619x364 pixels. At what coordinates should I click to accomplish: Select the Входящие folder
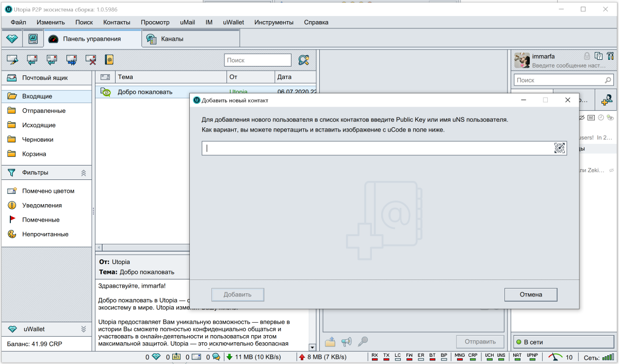coord(46,96)
